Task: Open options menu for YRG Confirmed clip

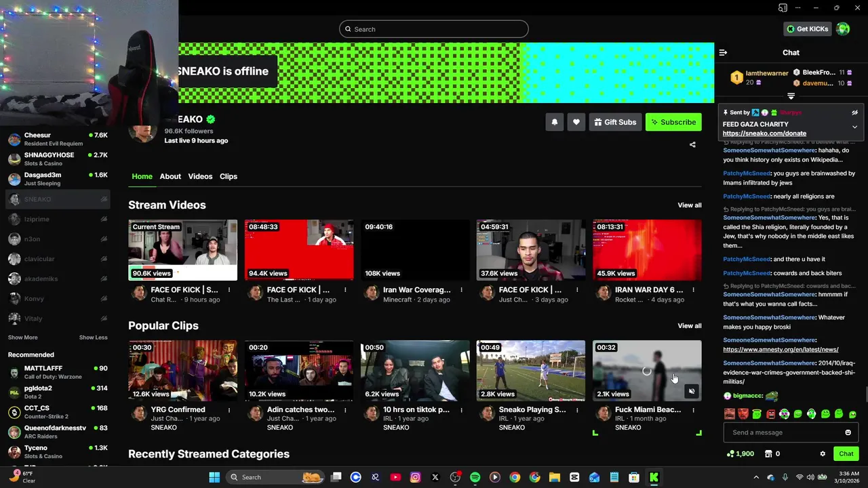Action: [x=229, y=410]
